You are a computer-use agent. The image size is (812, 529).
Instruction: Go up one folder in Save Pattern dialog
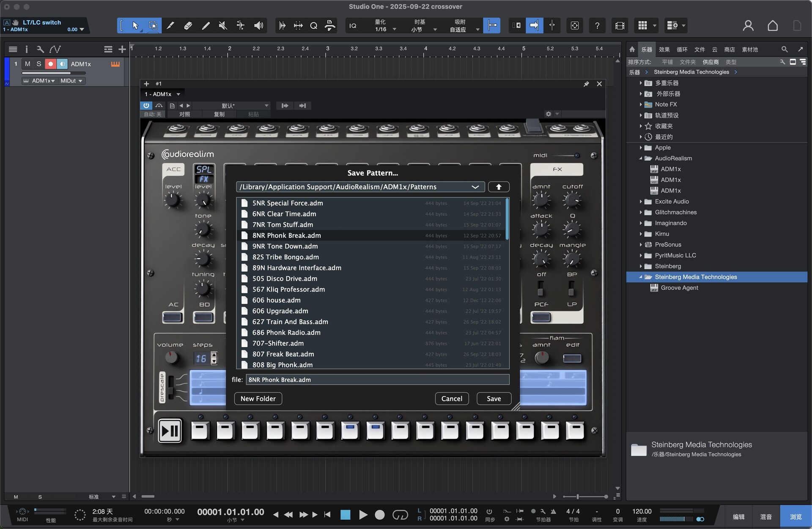(x=499, y=187)
